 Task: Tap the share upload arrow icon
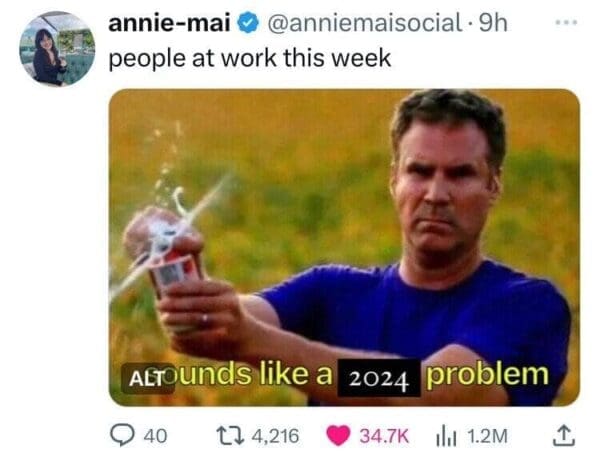(564, 436)
